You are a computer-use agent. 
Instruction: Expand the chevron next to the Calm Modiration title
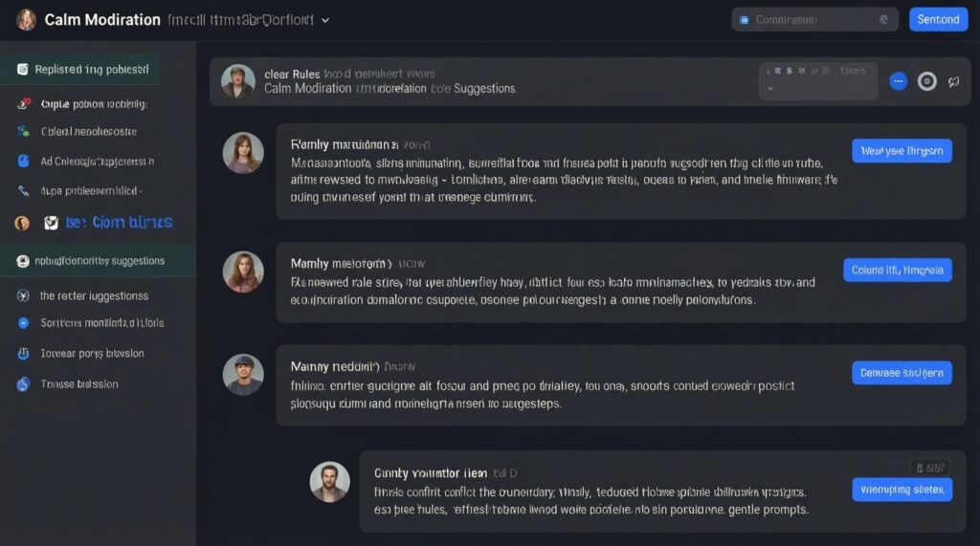(x=325, y=19)
